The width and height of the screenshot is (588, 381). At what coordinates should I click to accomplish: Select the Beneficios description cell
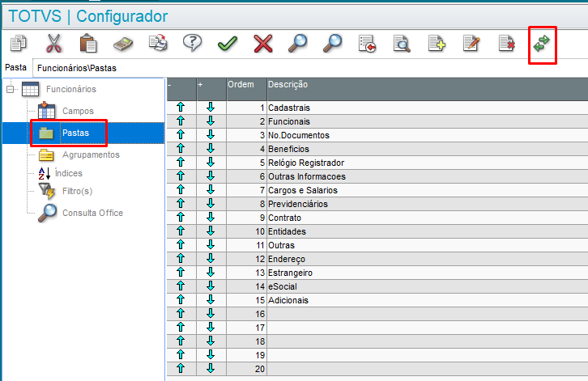428,149
